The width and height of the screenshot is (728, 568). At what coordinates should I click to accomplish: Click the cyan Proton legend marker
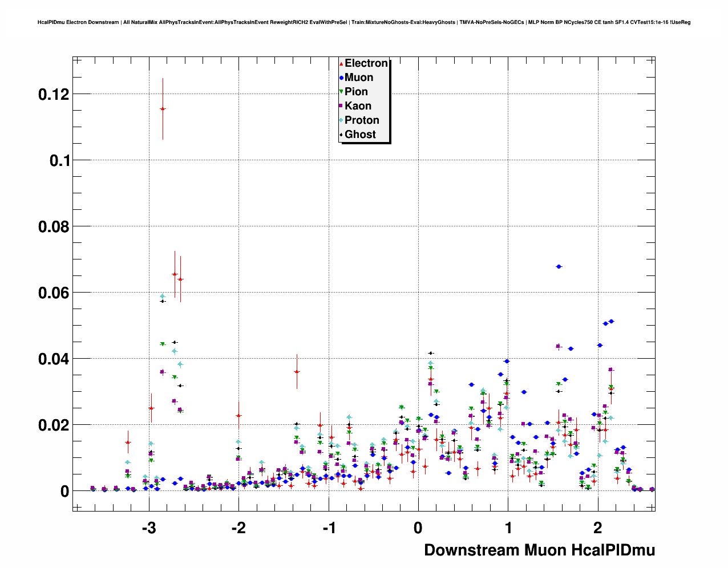[341, 120]
